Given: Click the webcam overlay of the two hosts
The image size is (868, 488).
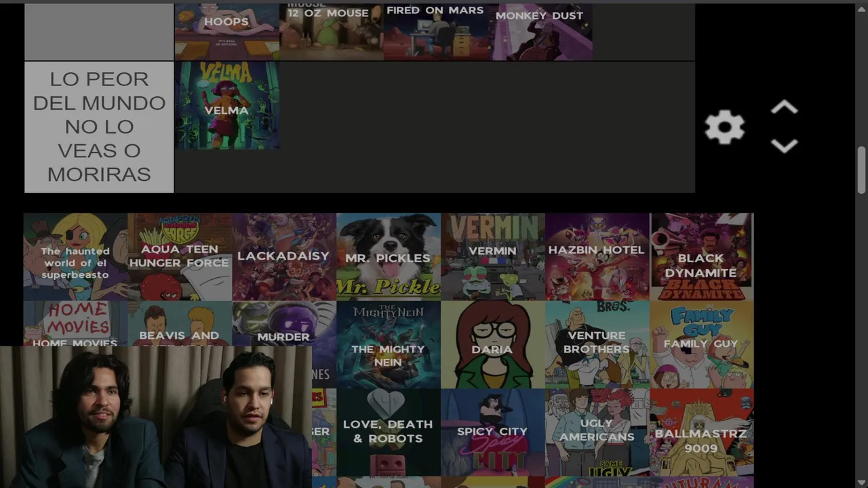Looking at the screenshot, I should point(155,417).
